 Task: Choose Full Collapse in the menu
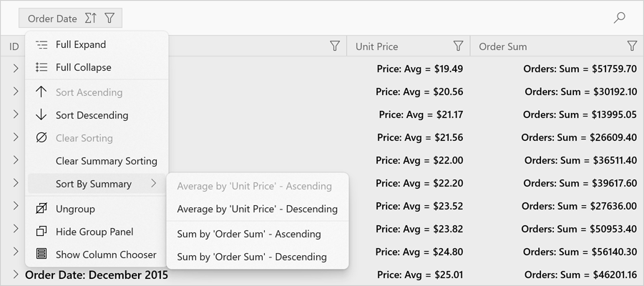(x=83, y=67)
